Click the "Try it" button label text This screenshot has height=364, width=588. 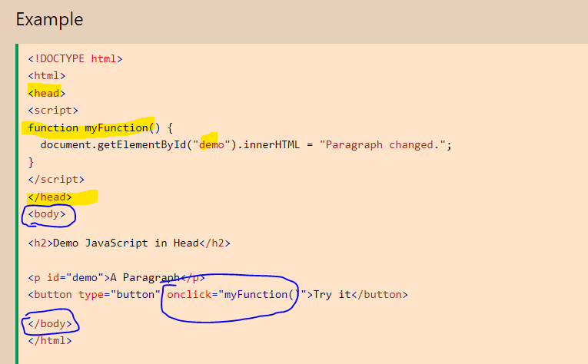(333, 295)
